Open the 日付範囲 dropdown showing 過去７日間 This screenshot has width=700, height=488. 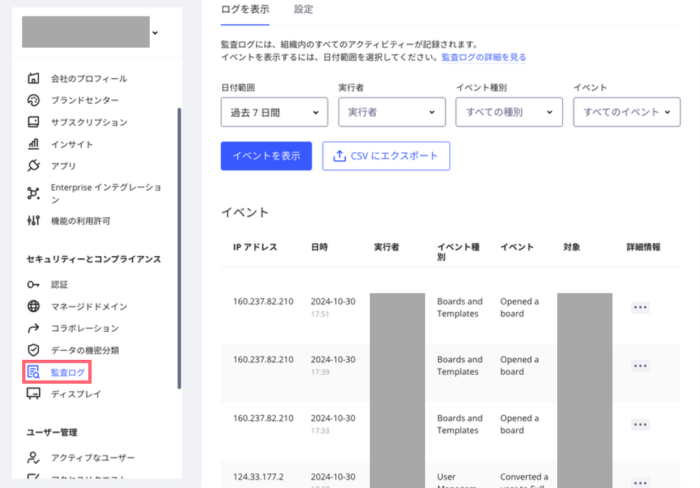tap(274, 112)
